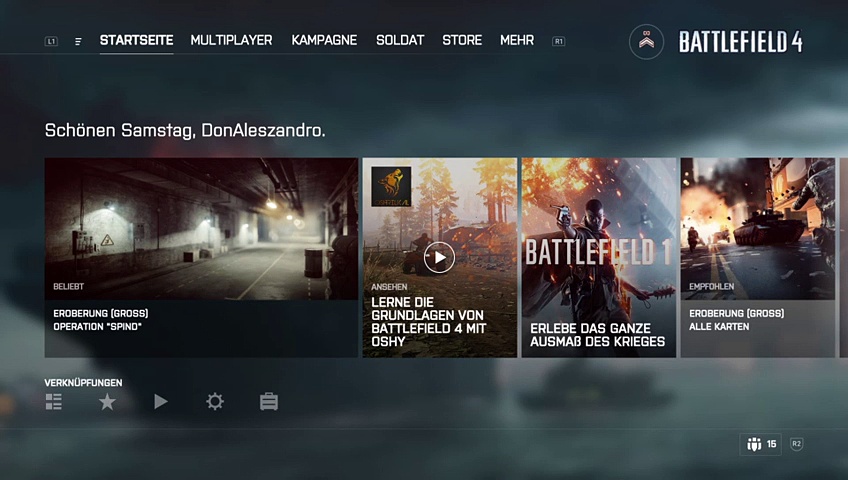Switch to the Multiplayer tab
Viewport: 848px width, 480px height.
click(231, 41)
